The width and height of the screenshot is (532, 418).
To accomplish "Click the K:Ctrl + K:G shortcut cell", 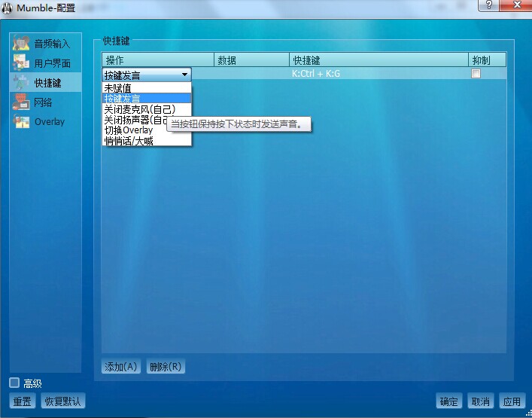I will pyautogui.click(x=378, y=73).
